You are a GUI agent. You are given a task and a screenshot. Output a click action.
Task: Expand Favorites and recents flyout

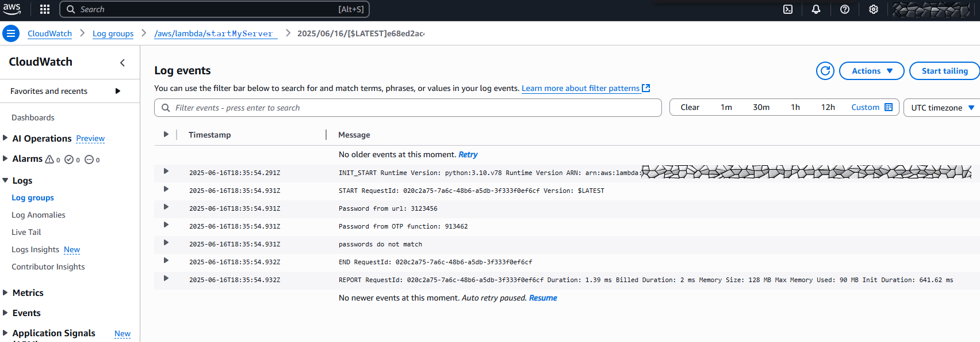pyautogui.click(x=118, y=91)
